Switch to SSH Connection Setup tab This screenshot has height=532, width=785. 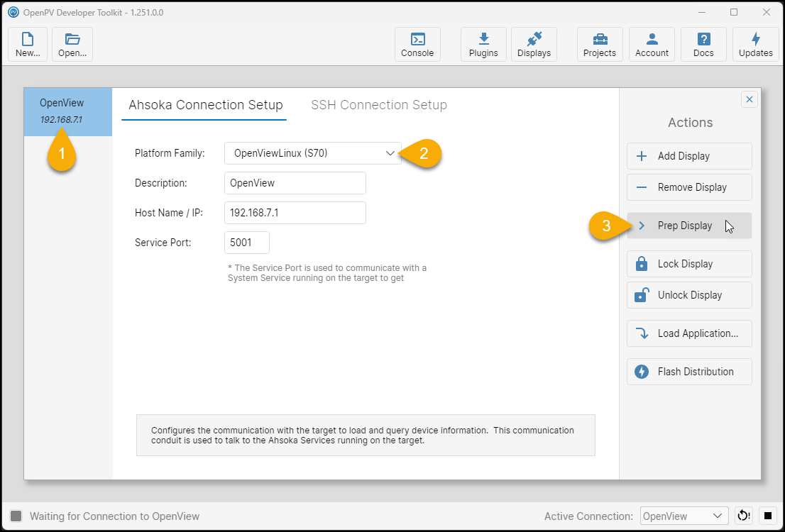(379, 105)
